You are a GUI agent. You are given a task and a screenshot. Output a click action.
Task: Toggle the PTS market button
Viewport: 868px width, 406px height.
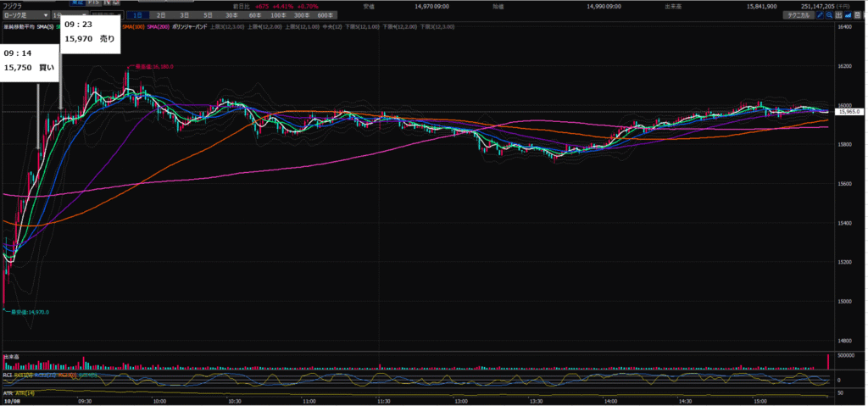click(94, 3)
